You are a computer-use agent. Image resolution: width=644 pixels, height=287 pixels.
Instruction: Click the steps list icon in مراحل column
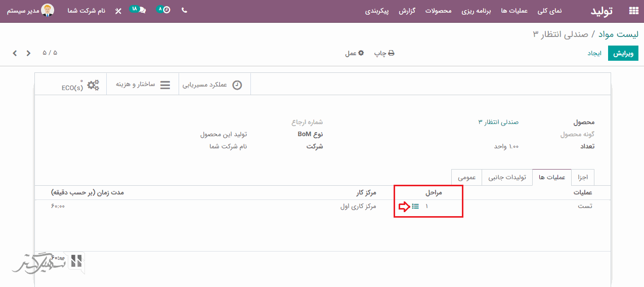coord(415,206)
